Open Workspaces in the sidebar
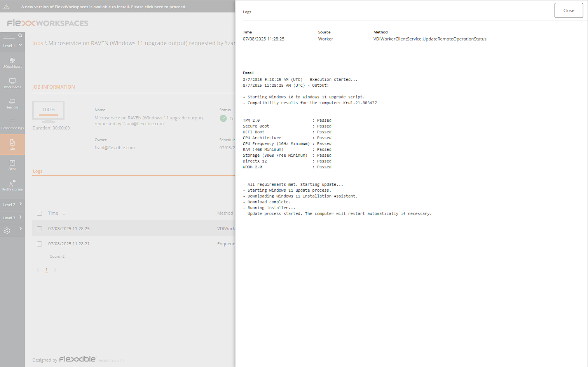Image resolution: width=588 pixels, height=367 pixels. coord(12,83)
